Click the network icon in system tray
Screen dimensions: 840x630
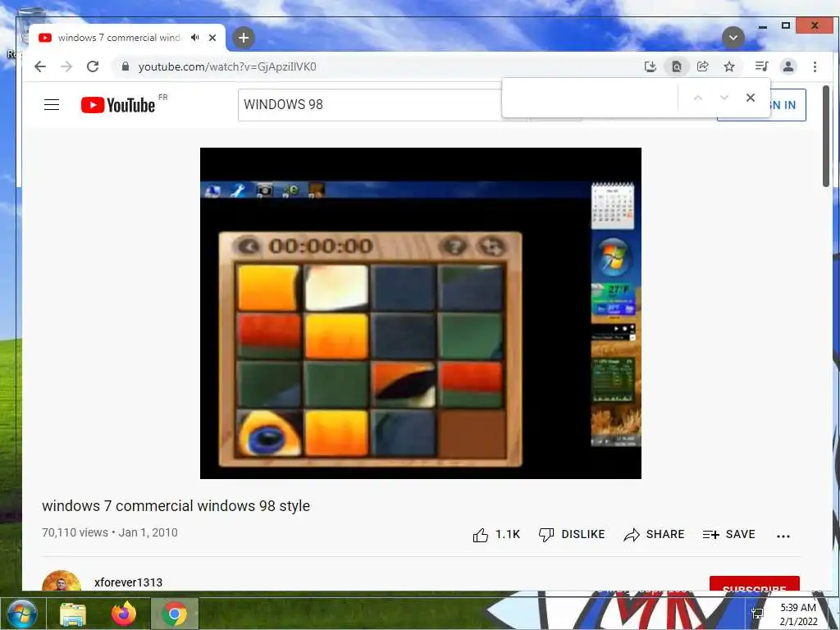(757, 614)
